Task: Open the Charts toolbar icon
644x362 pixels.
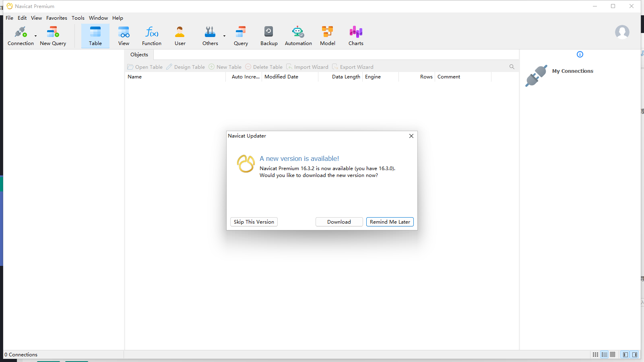Action: point(356,36)
